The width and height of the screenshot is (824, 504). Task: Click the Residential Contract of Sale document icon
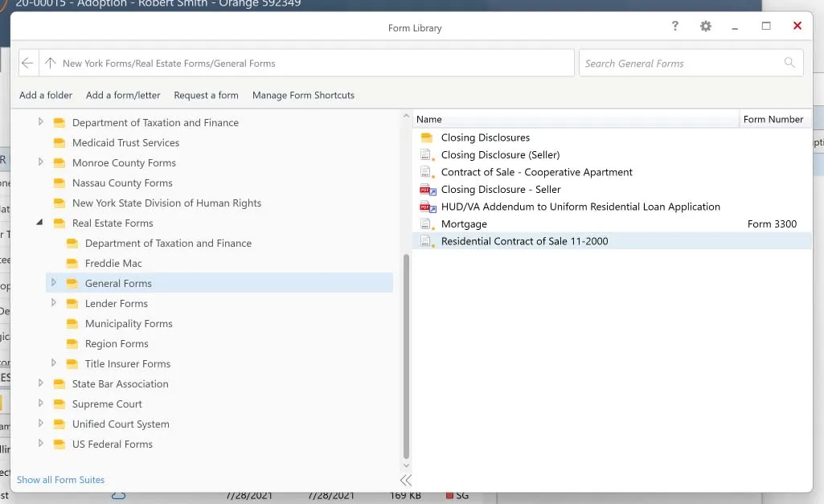pyautogui.click(x=427, y=242)
